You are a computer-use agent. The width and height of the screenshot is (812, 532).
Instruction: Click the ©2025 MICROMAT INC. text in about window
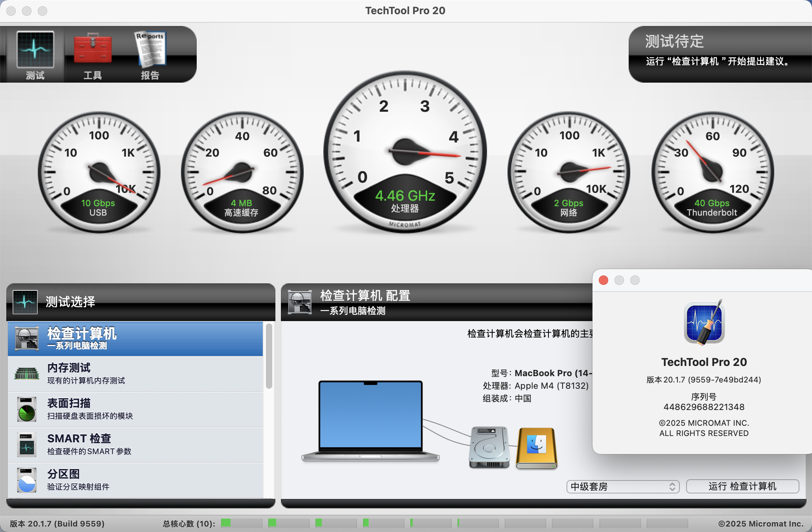pos(704,423)
